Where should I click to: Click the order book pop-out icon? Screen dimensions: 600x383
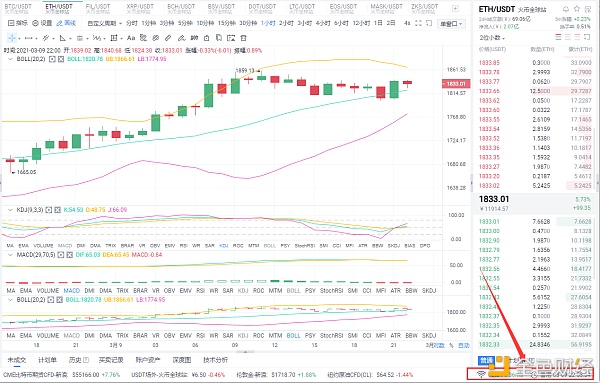tap(587, 37)
